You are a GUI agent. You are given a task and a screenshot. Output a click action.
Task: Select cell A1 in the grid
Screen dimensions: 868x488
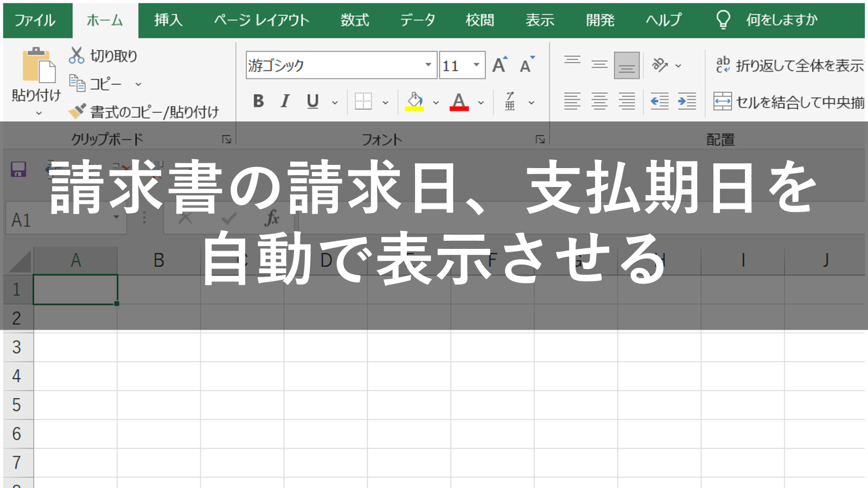click(75, 289)
